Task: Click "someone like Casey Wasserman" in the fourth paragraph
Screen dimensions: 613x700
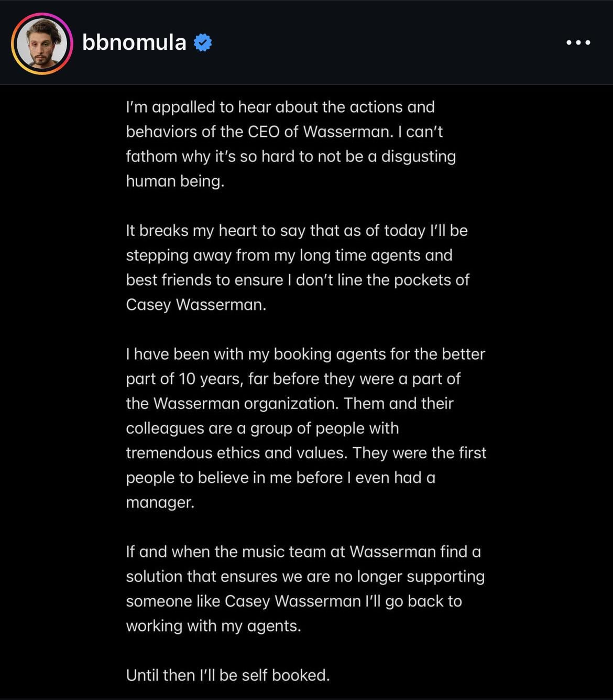Action: [x=243, y=601]
